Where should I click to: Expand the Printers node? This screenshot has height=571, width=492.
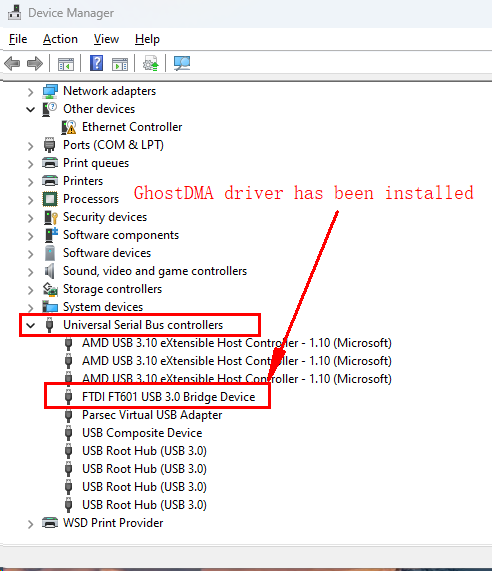coord(31,182)
